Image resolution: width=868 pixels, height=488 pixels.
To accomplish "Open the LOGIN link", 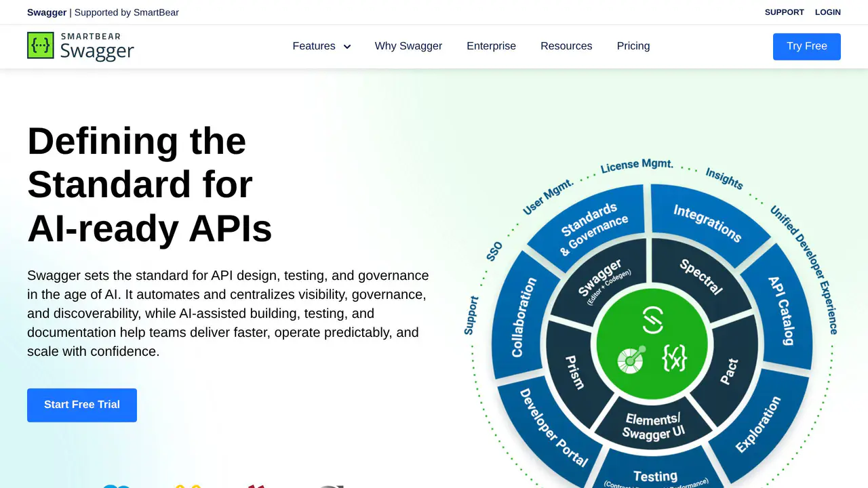I will point(828,12).
